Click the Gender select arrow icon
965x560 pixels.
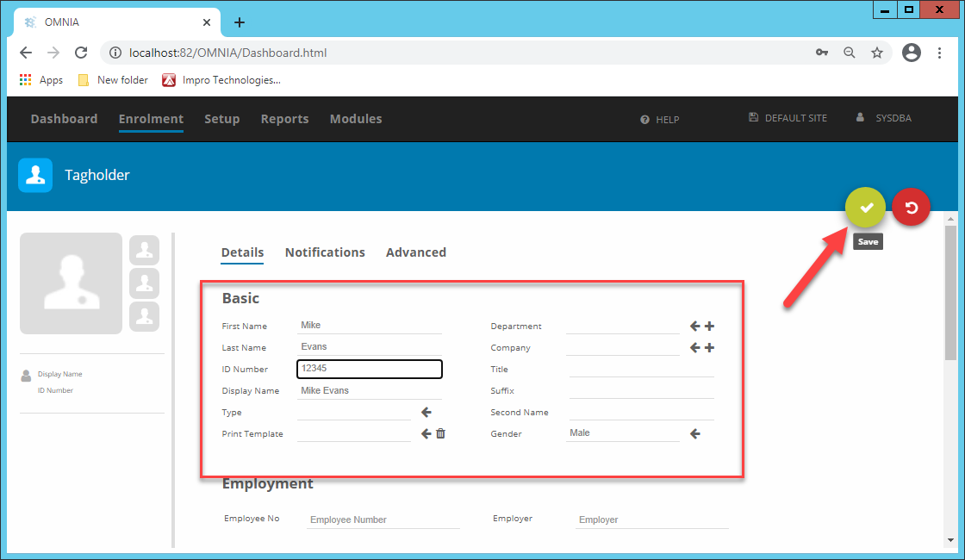[694, 434]
